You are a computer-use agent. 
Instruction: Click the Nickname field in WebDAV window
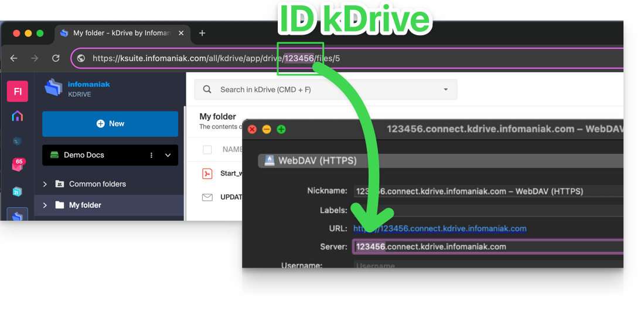tap(488, 191)
